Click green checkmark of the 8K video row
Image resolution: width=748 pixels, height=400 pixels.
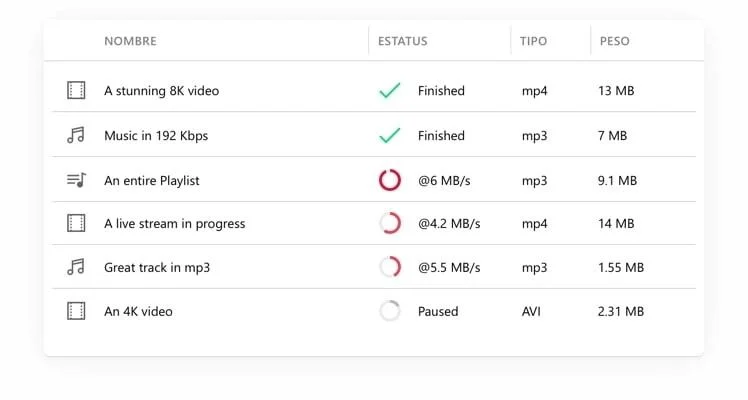[390, 91]
